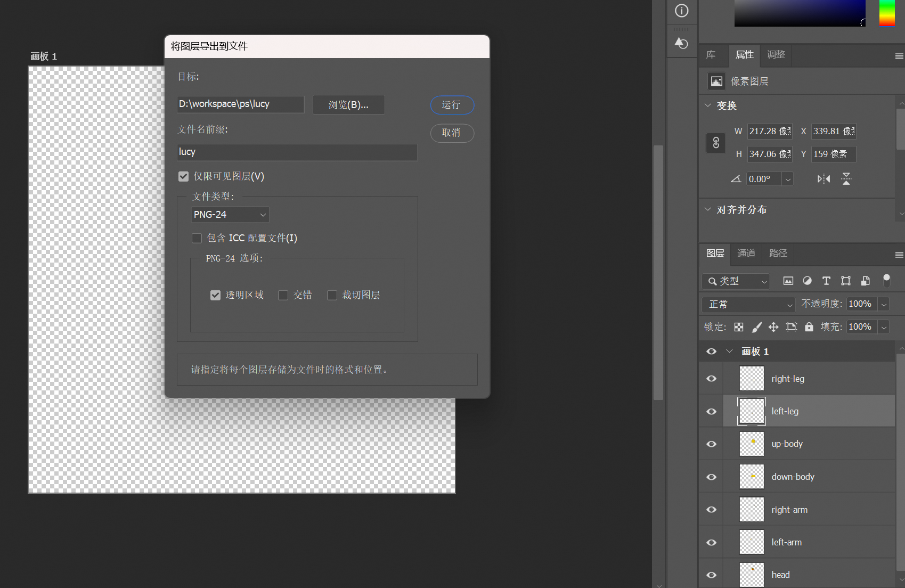Viewport: 905px width, 588px height.
Task: Click 取消 button
Action: point(452,133)
